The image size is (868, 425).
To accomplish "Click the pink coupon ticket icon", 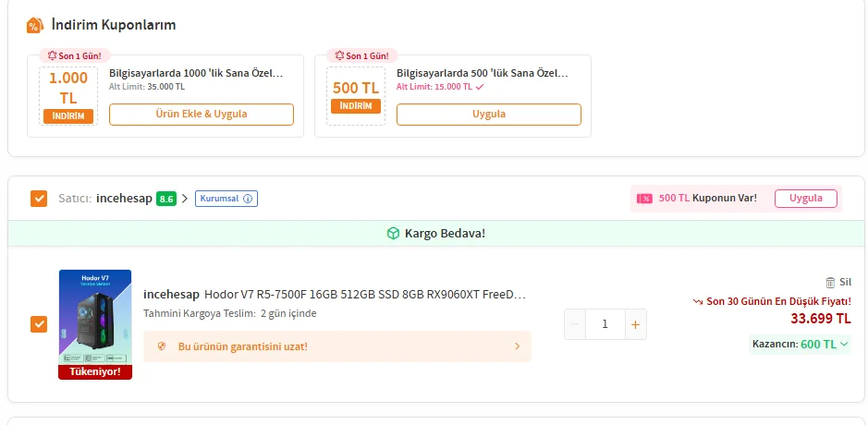I will click(644, 199).
